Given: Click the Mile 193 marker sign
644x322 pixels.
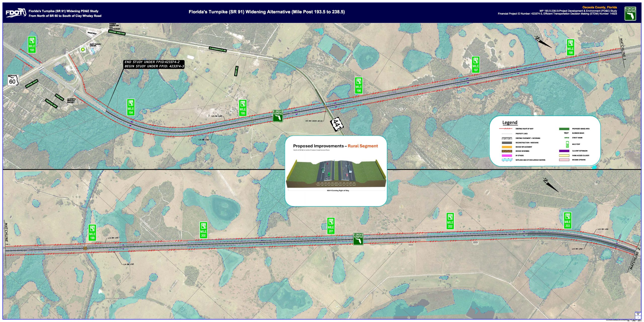Looking at the screenshot, I should pos(32,45).
